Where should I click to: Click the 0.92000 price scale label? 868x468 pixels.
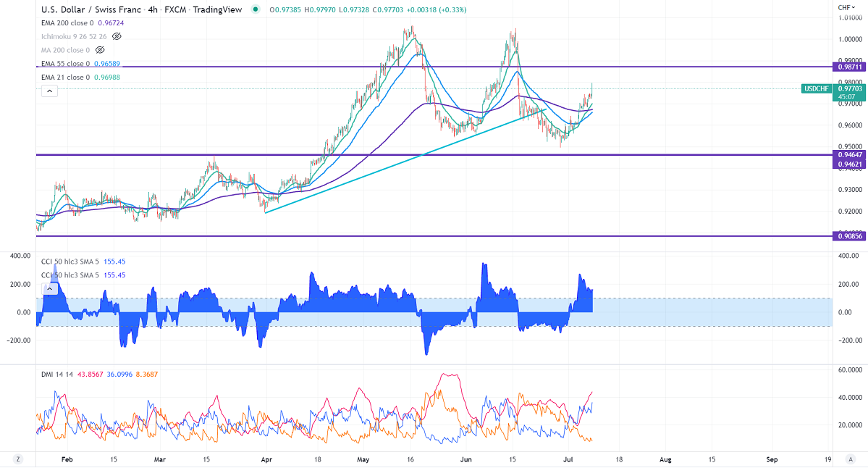coord(851,211)
